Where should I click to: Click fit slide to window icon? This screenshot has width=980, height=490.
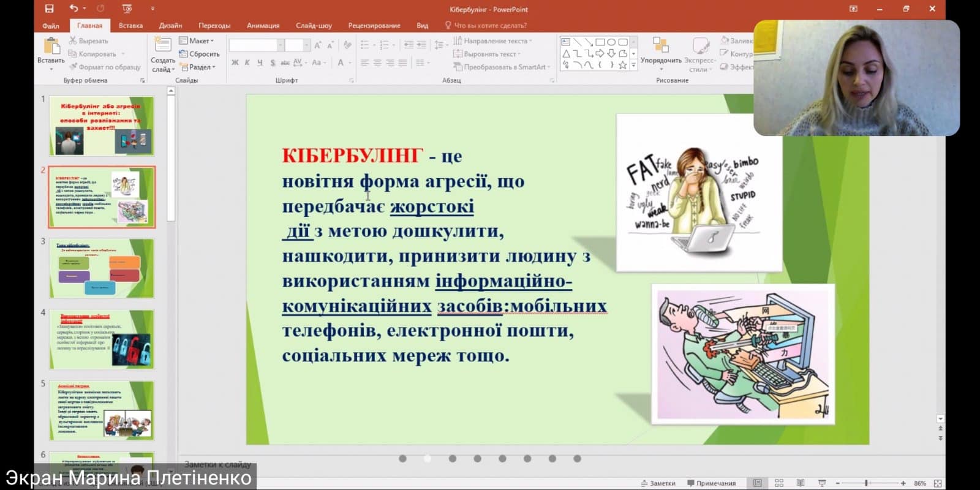937,483
